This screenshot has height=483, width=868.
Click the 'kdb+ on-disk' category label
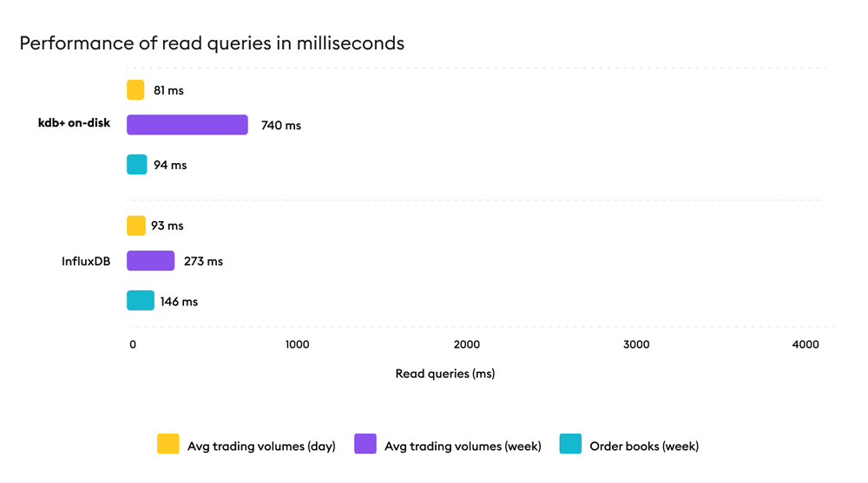[74, 123]
